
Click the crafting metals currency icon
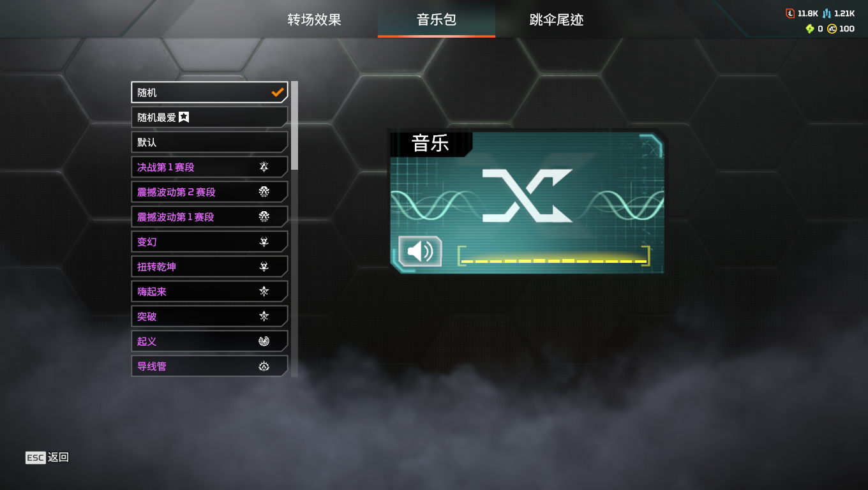827,13
